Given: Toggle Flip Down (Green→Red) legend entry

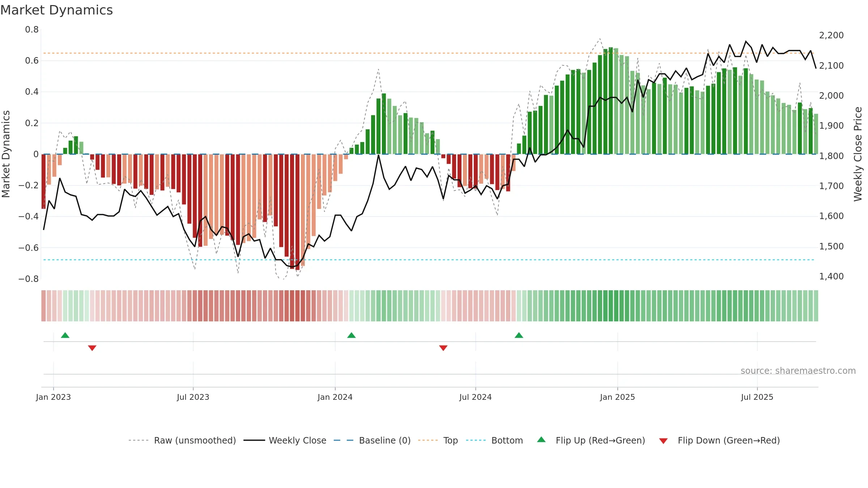Looking at the screenshot, I should pos(719,440).
